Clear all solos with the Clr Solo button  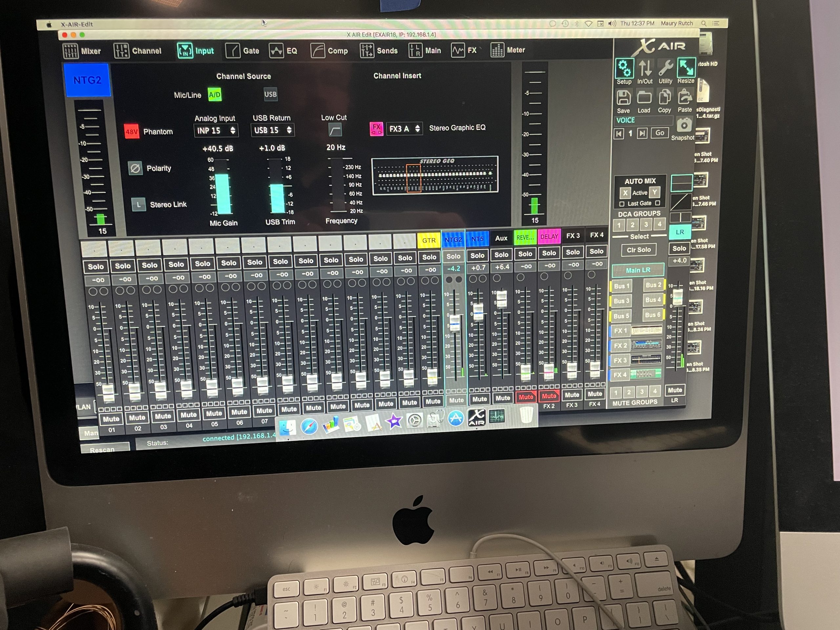point(639,249)
